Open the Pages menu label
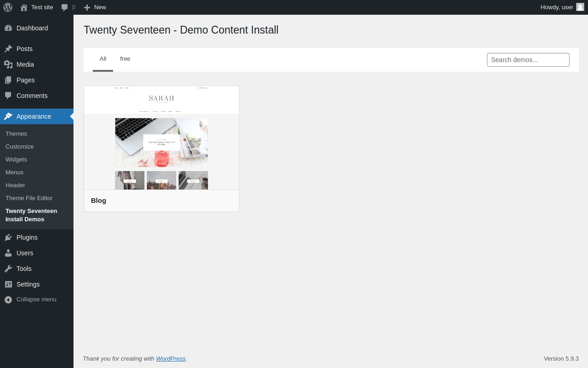Screen dimensions: 588x368 tap(26, 80)
